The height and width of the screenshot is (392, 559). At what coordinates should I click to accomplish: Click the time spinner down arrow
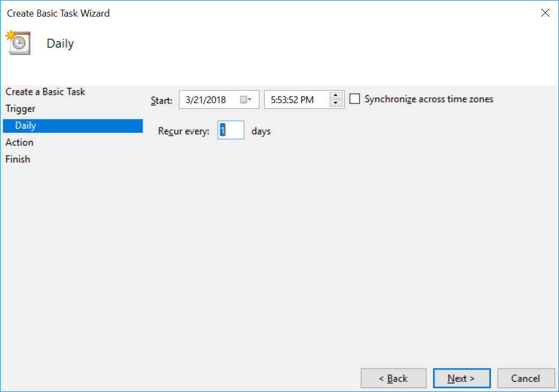pos(336,103)
